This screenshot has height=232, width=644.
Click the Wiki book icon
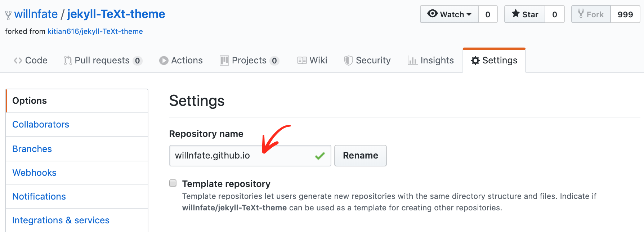[x=302, y=61]
